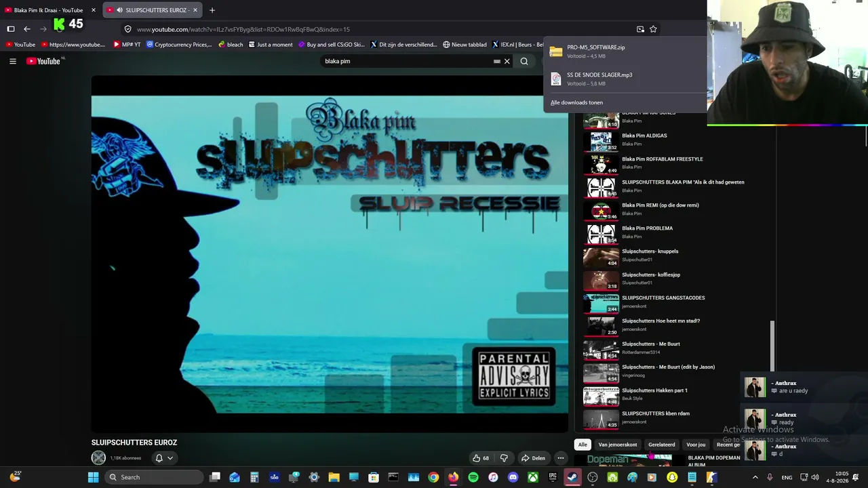Like the SLUIPSCHUTTERS EUROZ video
Viewport: 868px width, 488px height.
pos(481,458)
